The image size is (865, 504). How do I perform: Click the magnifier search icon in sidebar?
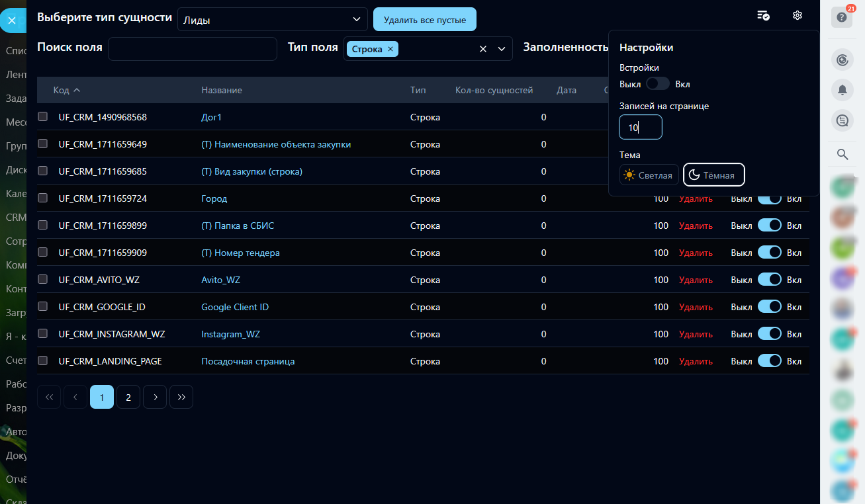(842, 154)
